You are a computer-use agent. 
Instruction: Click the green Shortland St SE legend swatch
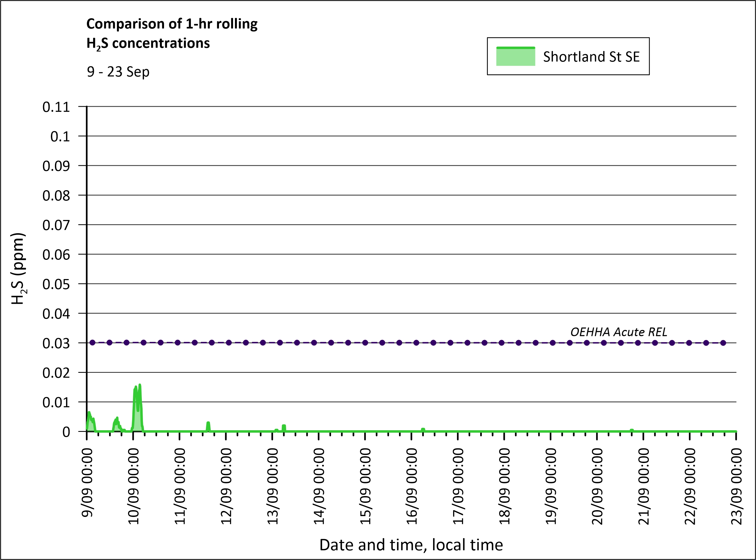[515, 57]
